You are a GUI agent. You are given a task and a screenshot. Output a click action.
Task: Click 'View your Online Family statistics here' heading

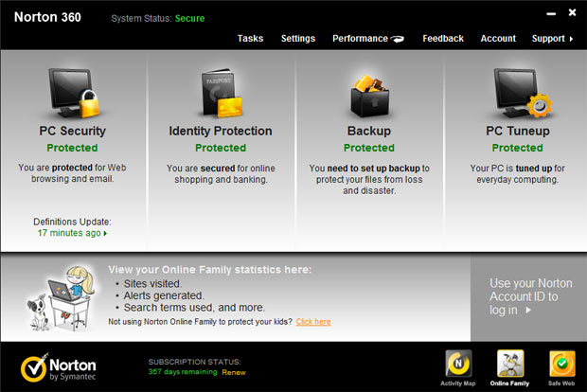pyautogui.click(x=209, y=270)
